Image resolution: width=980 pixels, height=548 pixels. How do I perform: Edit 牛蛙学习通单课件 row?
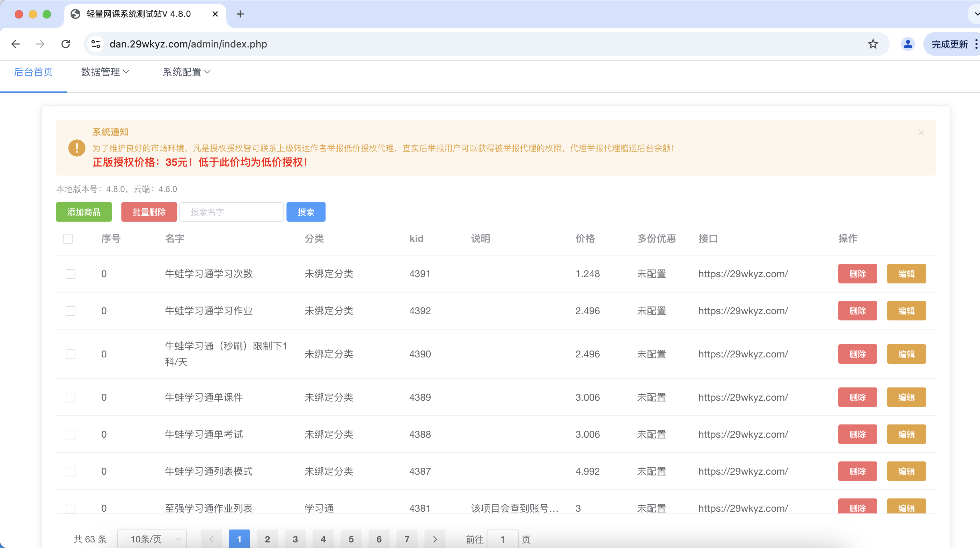click(x=907, y=398)
